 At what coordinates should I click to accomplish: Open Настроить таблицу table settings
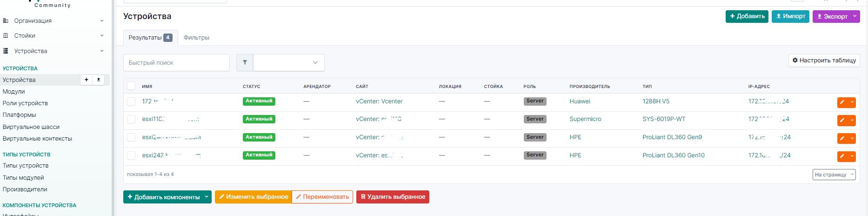coord(824,61)
